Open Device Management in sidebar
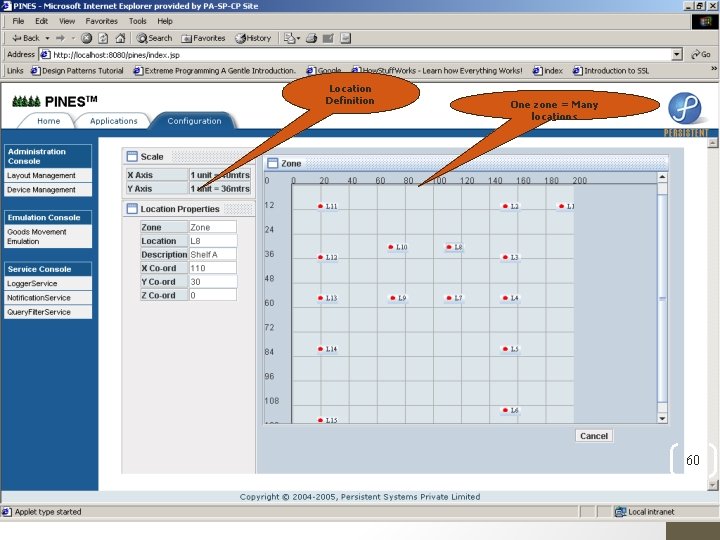720x540 pixels. pyautogui.click(x=48, y=190)
